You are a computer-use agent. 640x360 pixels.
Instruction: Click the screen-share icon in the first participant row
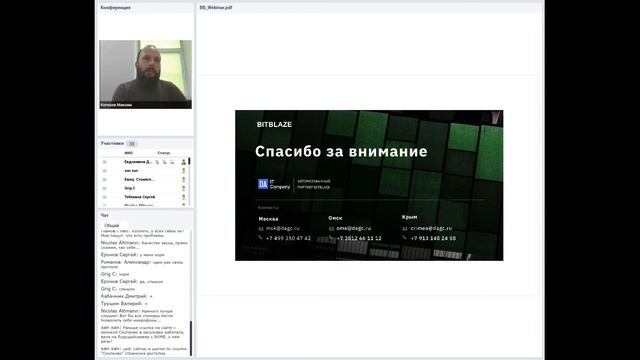(172, 162)
